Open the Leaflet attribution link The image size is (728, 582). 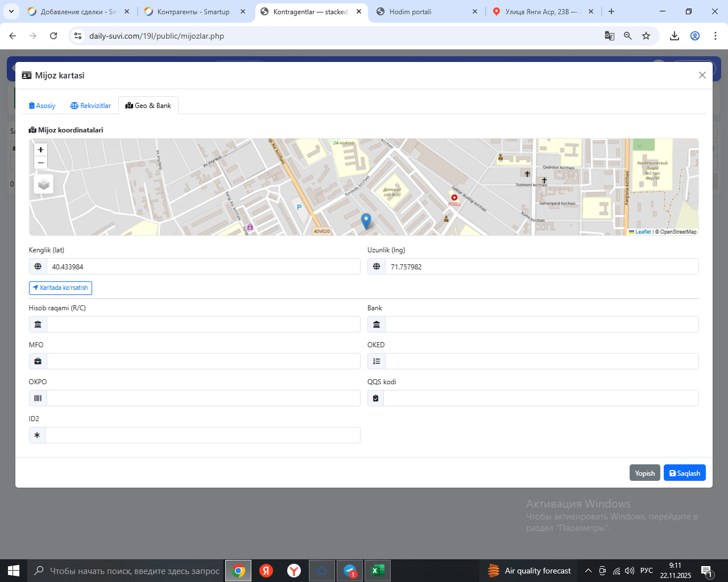(643, 232)
